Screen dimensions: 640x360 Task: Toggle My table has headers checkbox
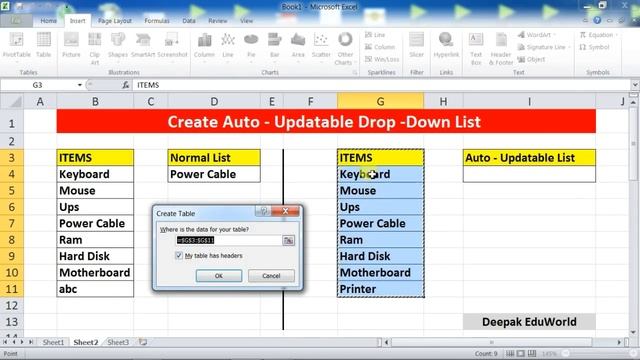[x=179, y=256]
